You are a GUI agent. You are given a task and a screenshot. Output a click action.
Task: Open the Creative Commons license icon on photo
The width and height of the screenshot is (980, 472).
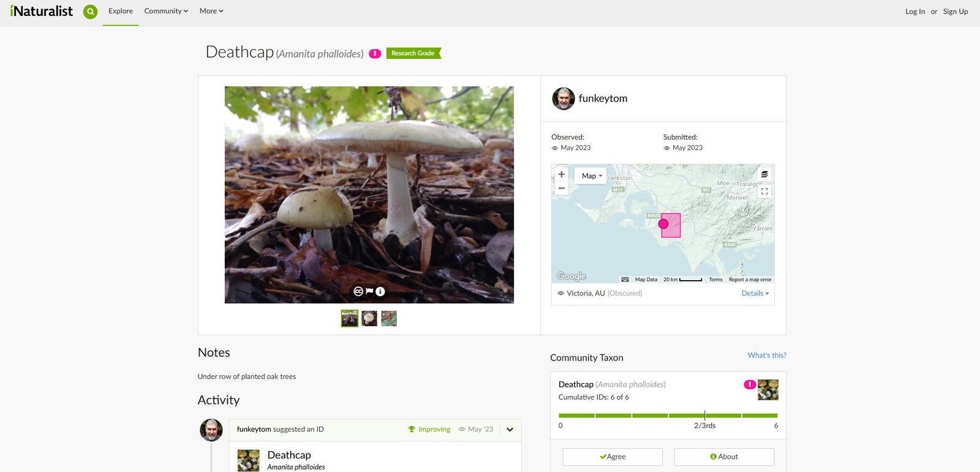pyautogui.click(x=358, y=291)
